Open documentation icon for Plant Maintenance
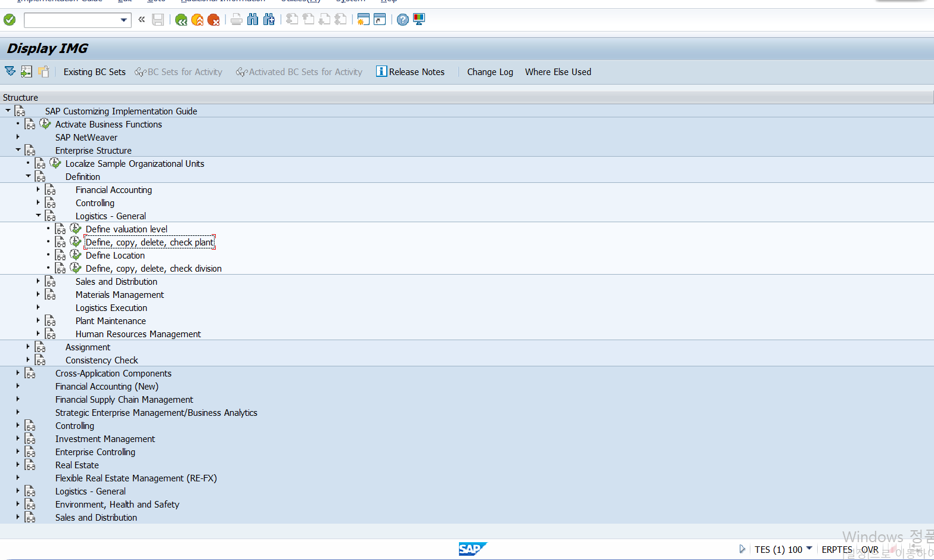934x560 pixels. 51,321
